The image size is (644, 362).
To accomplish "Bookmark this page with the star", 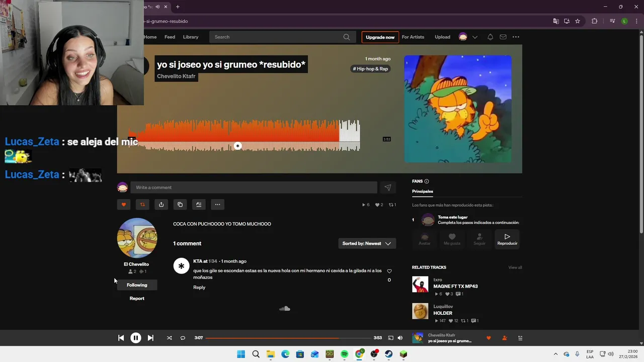I will (578, 21).
